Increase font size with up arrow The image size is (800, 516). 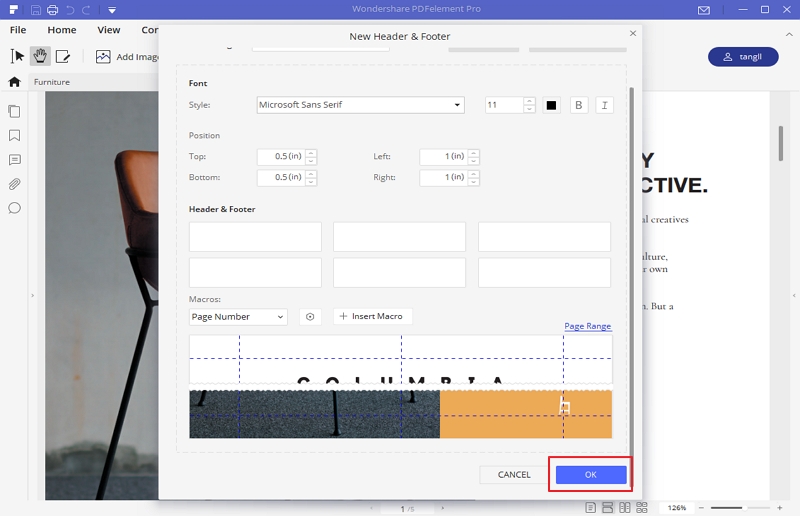click(530, 101)
